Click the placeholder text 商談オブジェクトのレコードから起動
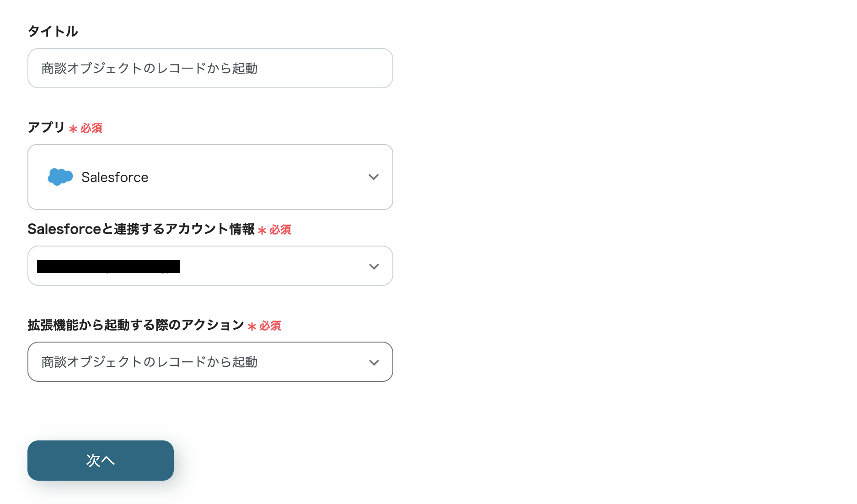Screen dimensions: 857x504 point(150,68)
